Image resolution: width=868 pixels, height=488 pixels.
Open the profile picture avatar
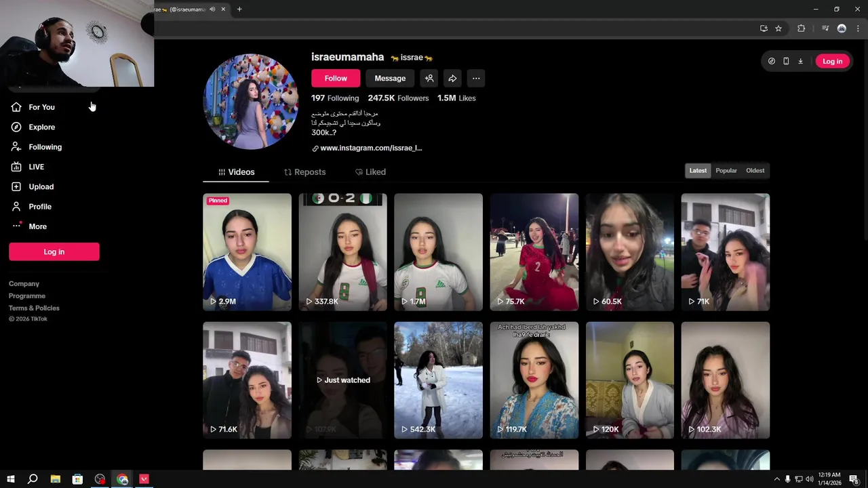(x=251, y=102)
